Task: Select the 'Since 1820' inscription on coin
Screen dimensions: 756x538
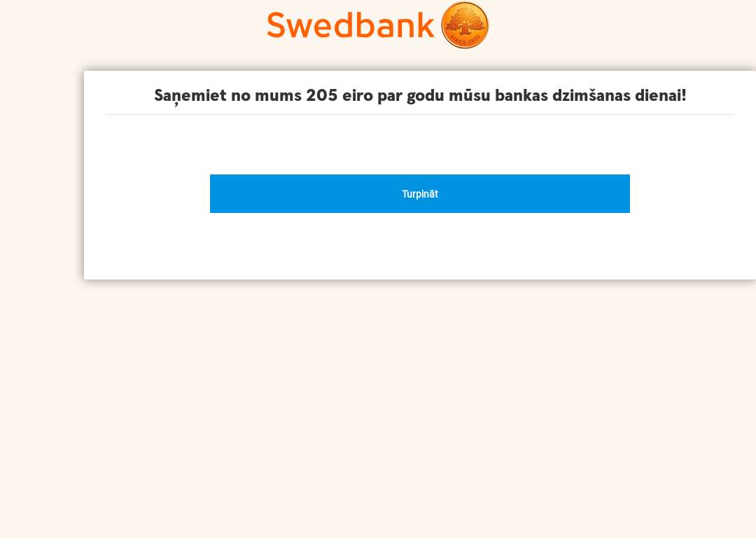Action: click(465, 41)
